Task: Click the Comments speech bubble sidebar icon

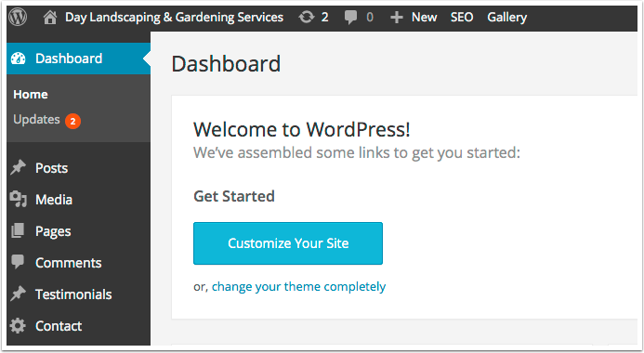Action: click(x=18, y=262)
